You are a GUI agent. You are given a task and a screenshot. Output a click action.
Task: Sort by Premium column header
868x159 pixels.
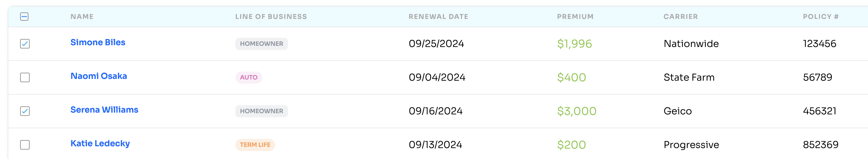575,17
